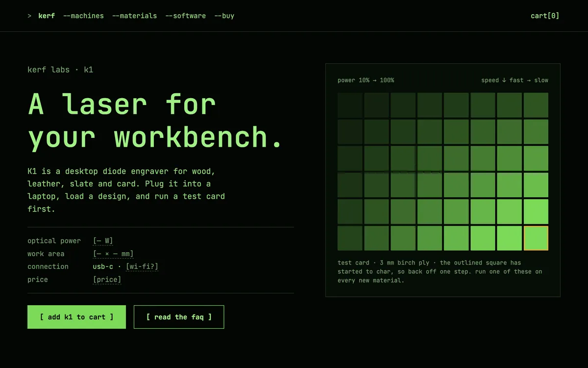Select the darkest top-left test card square
The width and height of the screenshot is (588, 368).
350,105
